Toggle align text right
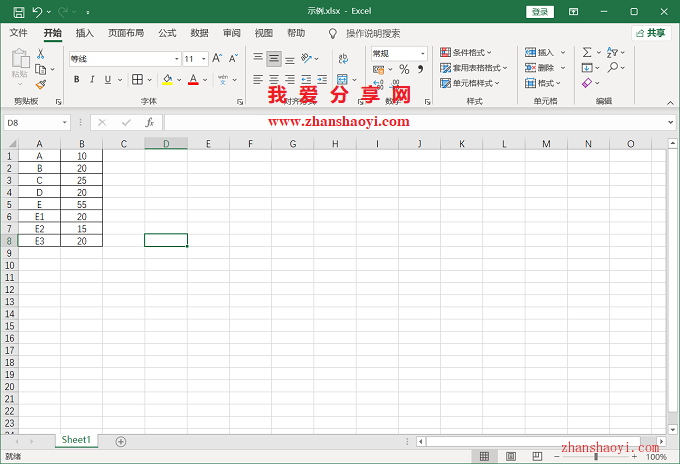680x464 pixels. (x=290, y=79)
